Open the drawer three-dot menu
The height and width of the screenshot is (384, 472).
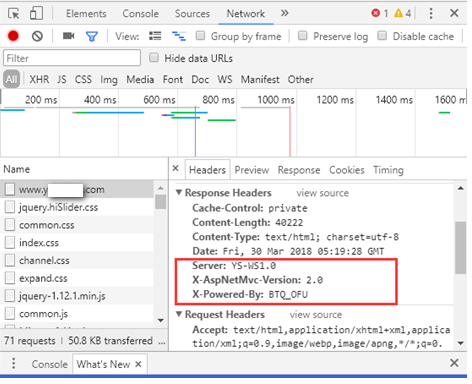14,363
